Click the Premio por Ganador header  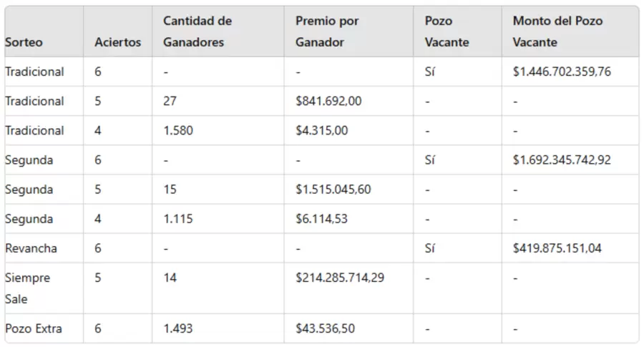(327, 31)
